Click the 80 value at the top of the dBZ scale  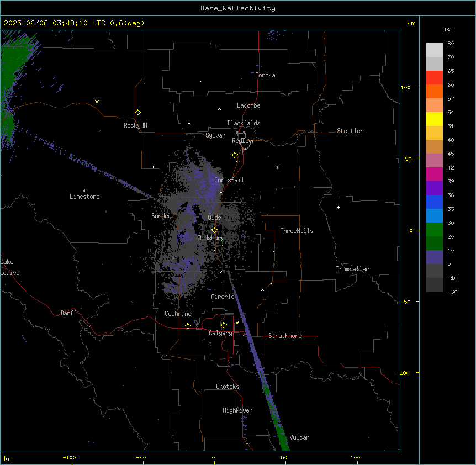click(x=451, y=43)
